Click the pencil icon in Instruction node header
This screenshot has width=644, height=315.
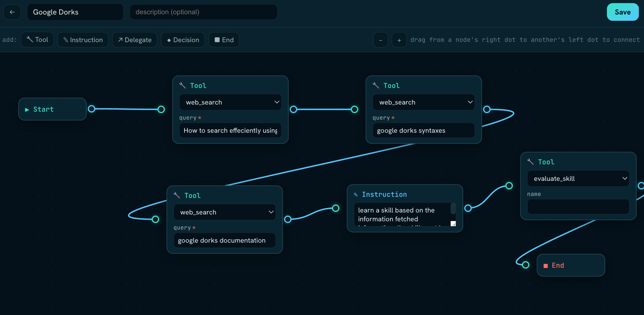(356, 195)
